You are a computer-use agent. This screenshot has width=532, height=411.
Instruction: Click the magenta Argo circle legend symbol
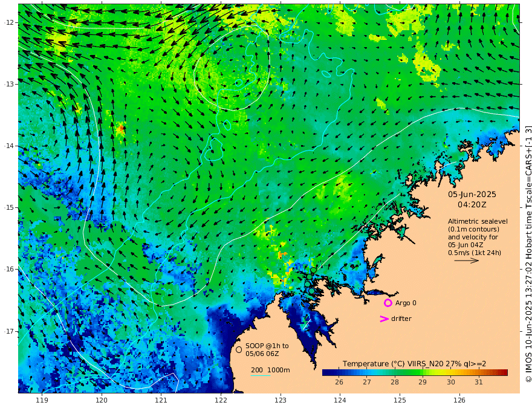388,303
